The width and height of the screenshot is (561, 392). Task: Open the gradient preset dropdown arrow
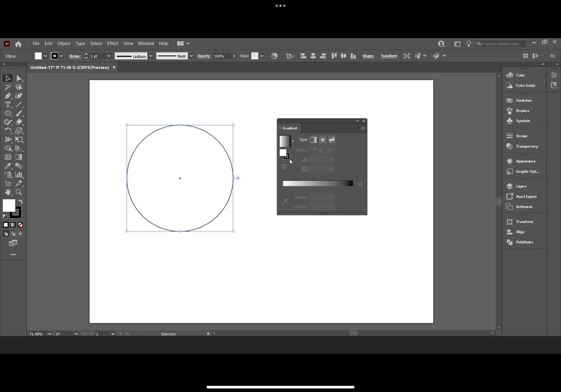click(293, 141)
